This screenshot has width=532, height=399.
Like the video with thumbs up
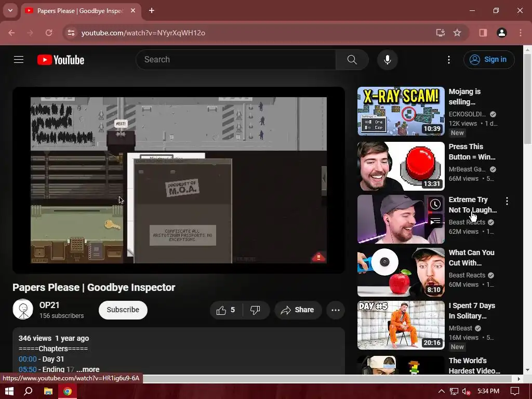coord(226,310)
